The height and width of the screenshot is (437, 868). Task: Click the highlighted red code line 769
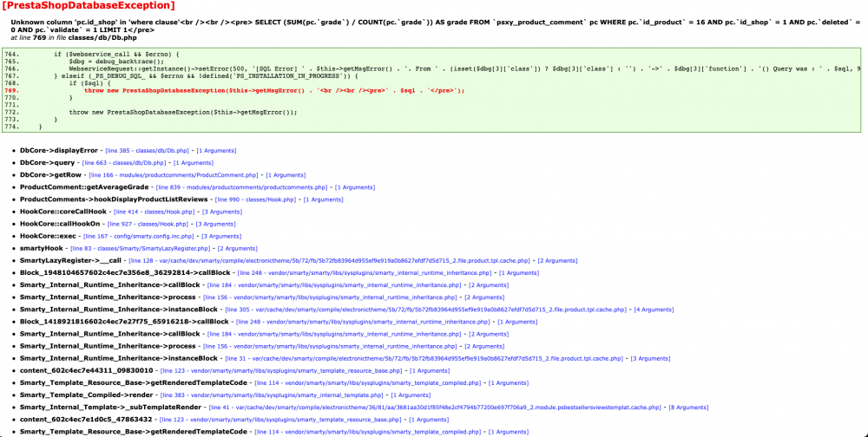(274, 90)
